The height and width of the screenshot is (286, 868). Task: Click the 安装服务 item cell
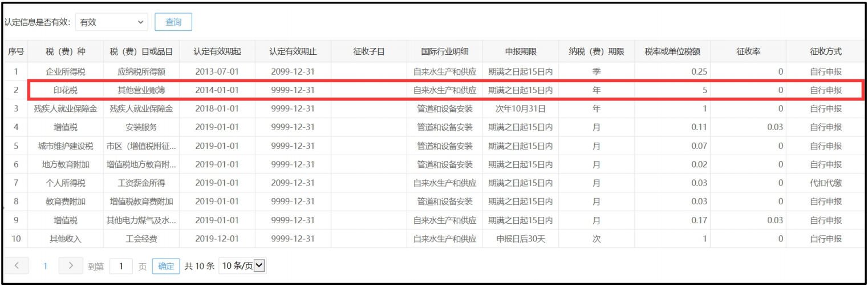pyautogui.click(x=141, y=127)
